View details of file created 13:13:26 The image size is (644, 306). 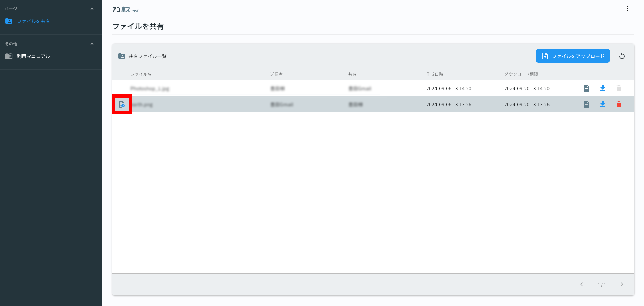pos(586,104)
